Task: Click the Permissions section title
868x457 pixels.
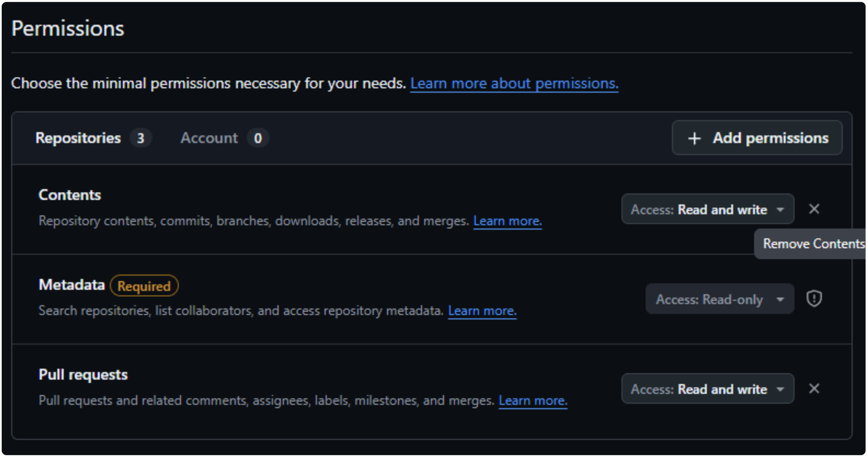Action: 68,29
